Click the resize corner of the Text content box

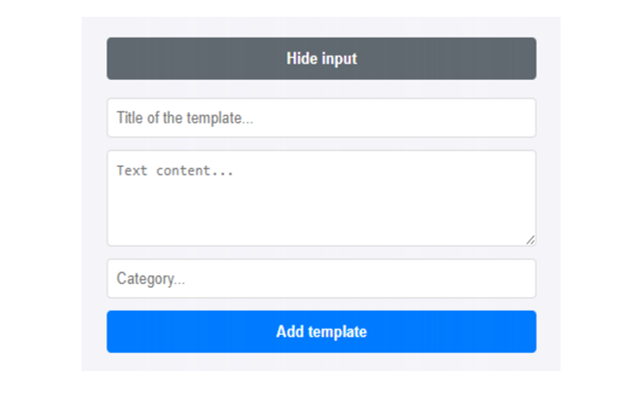530,240
